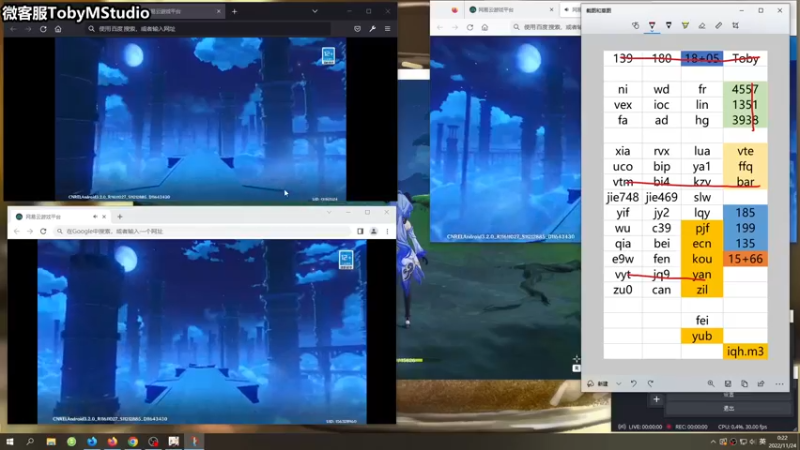Image resolution: width=800 pixels, height=450 pixels.
Task: Click the plus button in OBS panel
Action: (657, 399)
